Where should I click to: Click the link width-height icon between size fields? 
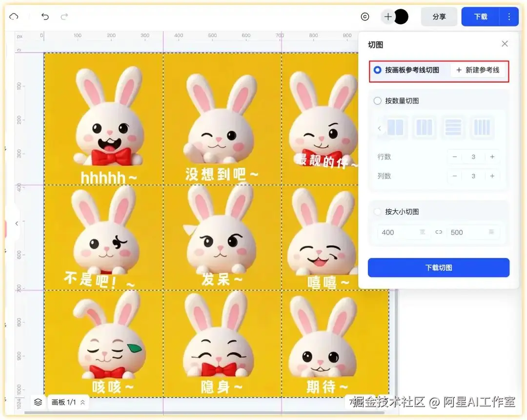pyautogui.click(x=438, y=232)
